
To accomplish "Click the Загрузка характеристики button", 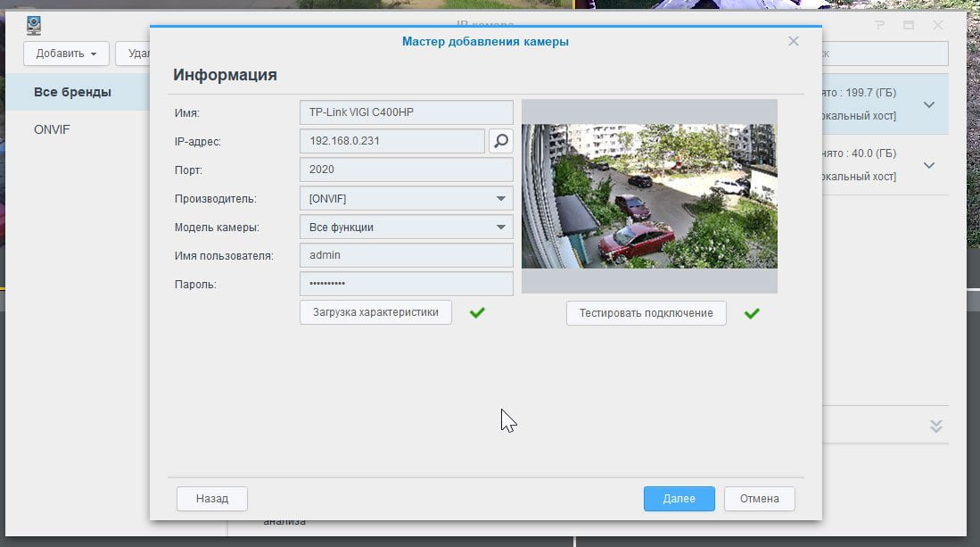I will click(375, 312).
